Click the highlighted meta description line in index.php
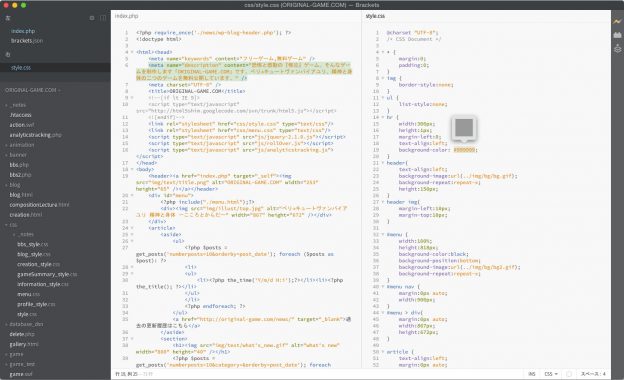The width and height of the screenshot is (624, 380). coord(244,72)
